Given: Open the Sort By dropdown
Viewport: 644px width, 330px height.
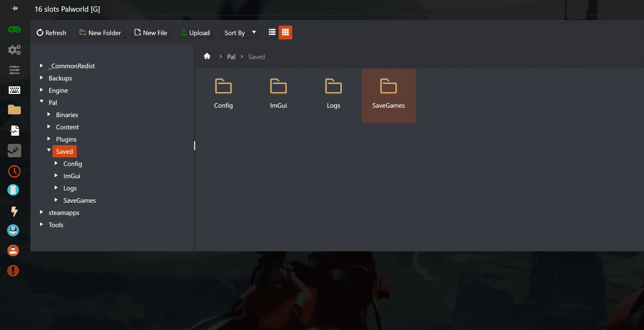Looking at the screenshot, I should click(x=240, y=32).
